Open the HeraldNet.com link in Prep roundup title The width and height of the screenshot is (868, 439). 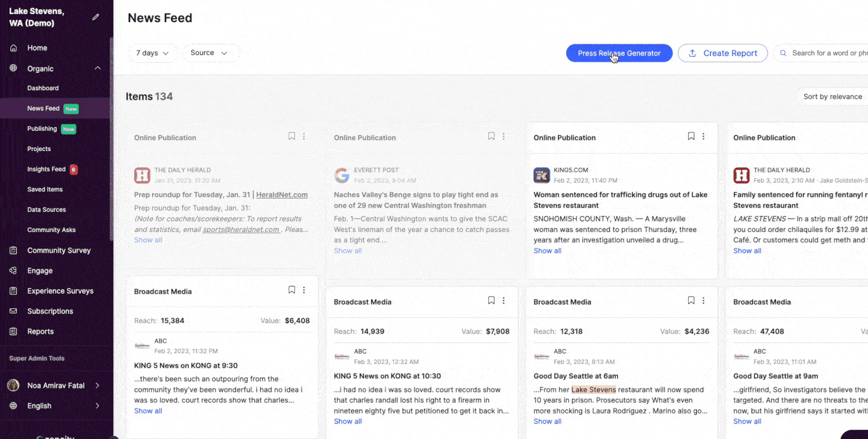coord(282,195)
